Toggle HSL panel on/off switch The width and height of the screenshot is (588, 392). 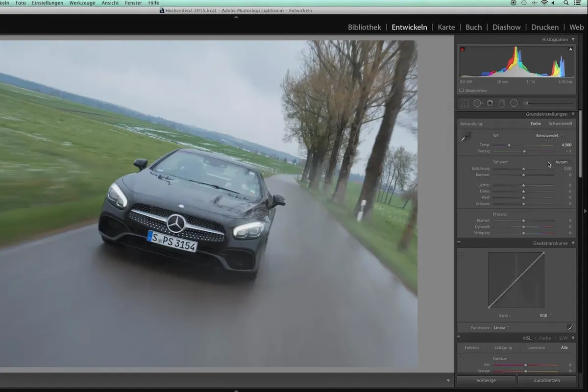click(x=459, y=338)
